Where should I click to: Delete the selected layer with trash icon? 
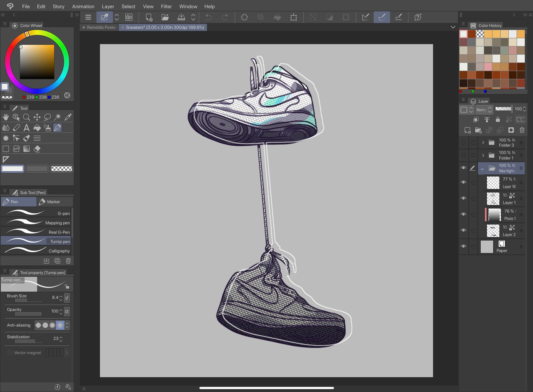[x=522, y=130]
